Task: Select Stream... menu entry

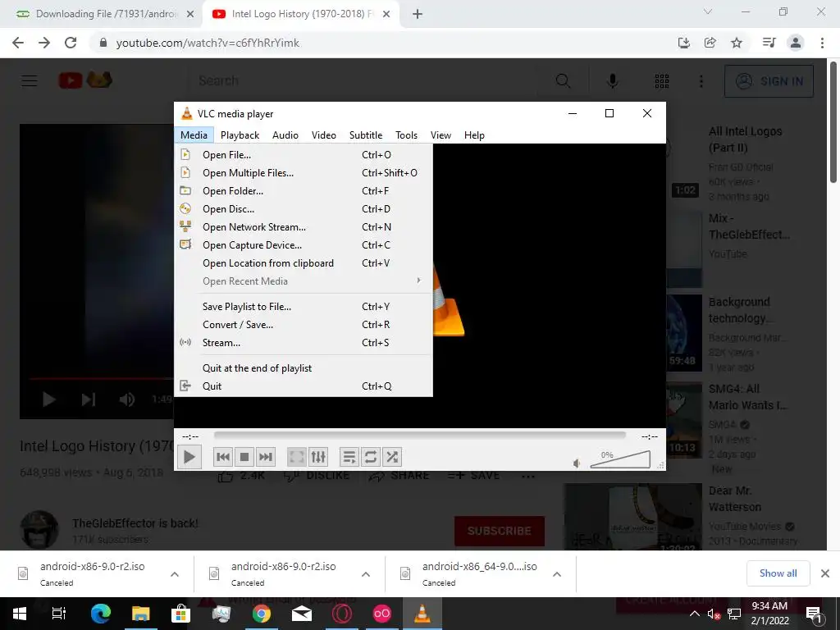Action: (x=304, y=343)
